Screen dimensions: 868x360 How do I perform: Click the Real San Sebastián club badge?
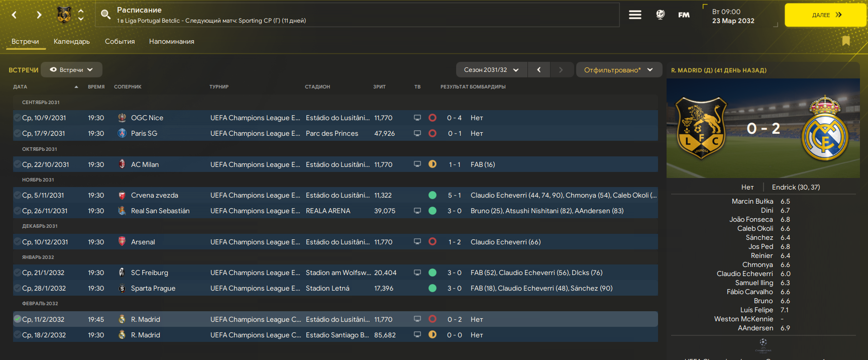(x=122, y=211)
